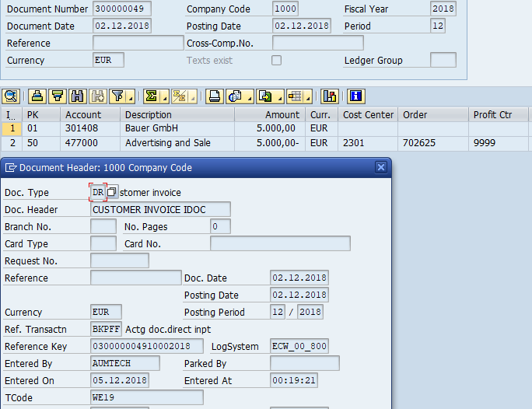Click the Total sigma icon
This screenshot has height=409, width=532.
pos(151,96)
